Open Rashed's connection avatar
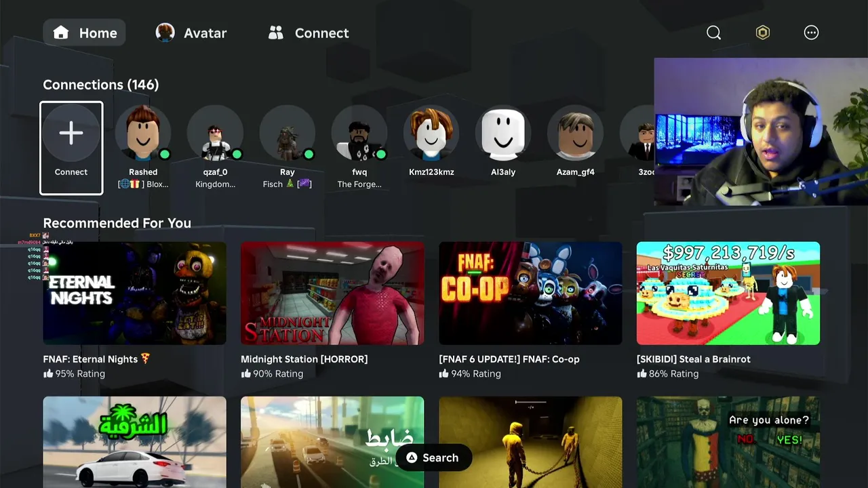 (x=143, y=133)
